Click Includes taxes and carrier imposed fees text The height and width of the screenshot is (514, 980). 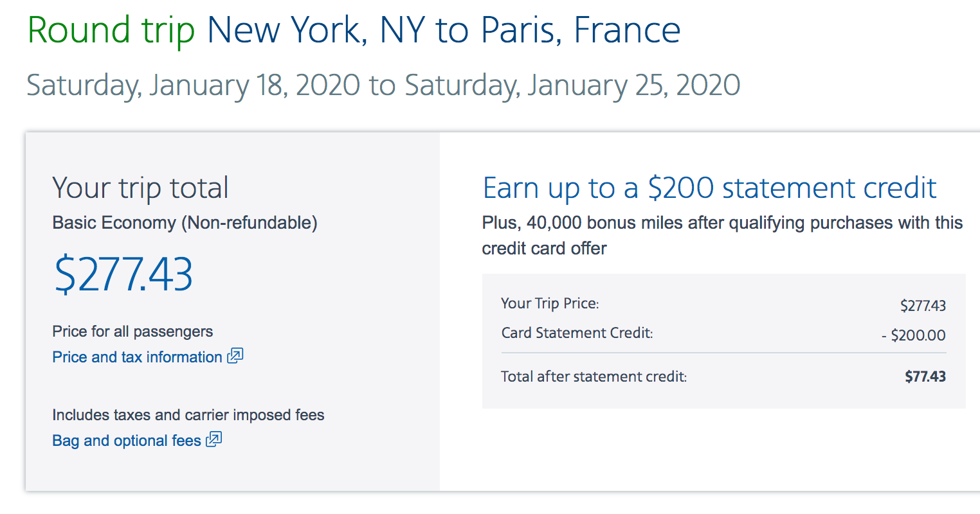(x=188, y=415)
